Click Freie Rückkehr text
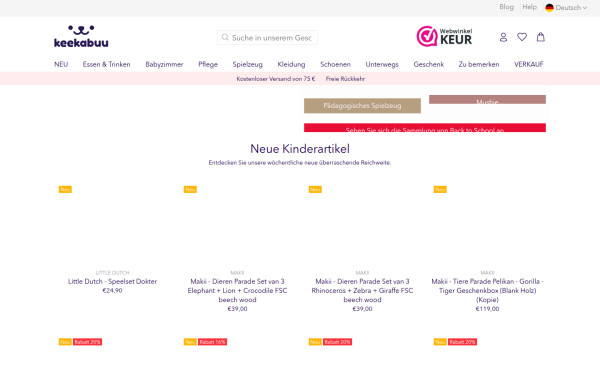 (x=345, y=79)
